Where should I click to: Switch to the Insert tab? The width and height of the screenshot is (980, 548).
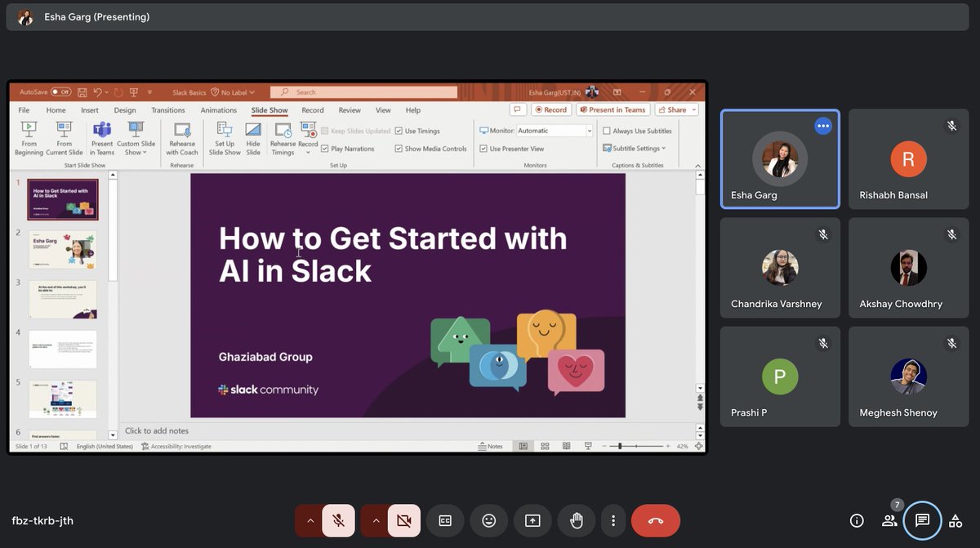point(90,110)
